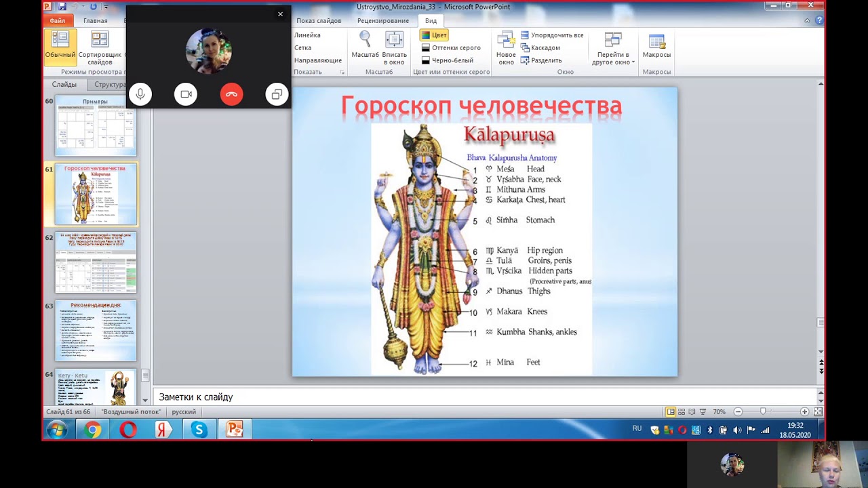This screenshot has height=488, width=868.
Task: Click main editor scrollbar down arrow
Action: click(x=821, y=352)
